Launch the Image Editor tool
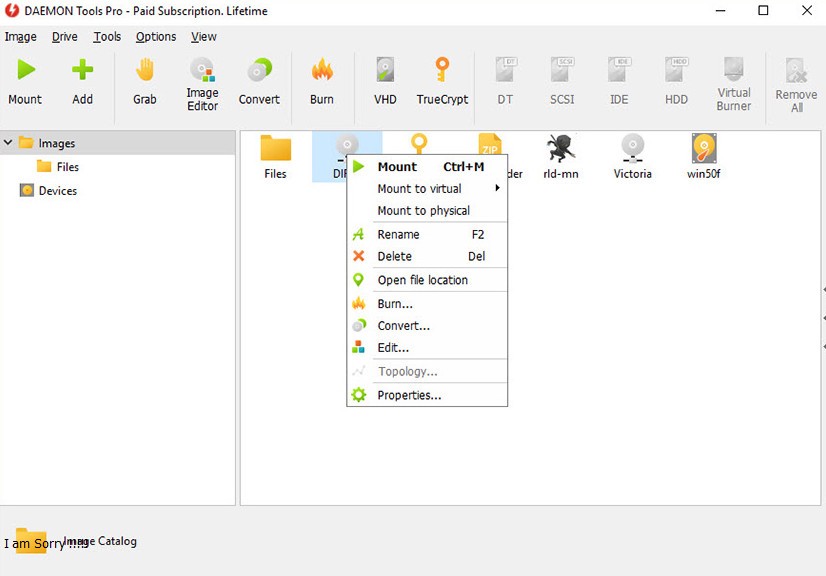 click(x=202, y=84)
